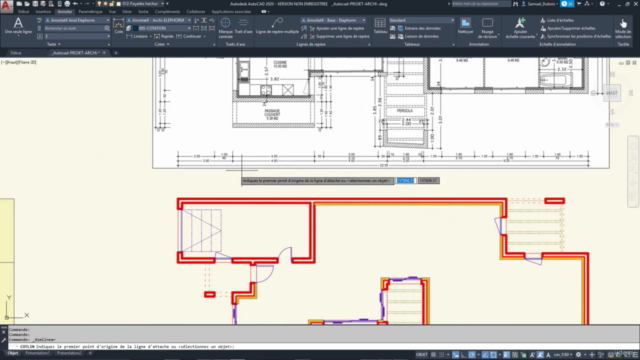Screen dimensions: 640x360
Task: Expand the Cotes panel
Action: point(162,44)
